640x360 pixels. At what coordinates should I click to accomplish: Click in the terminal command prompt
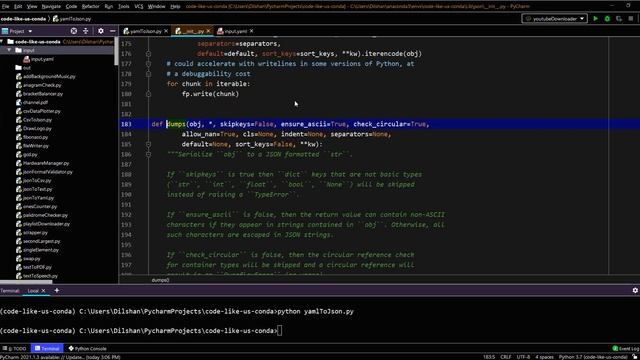point(279,331)
